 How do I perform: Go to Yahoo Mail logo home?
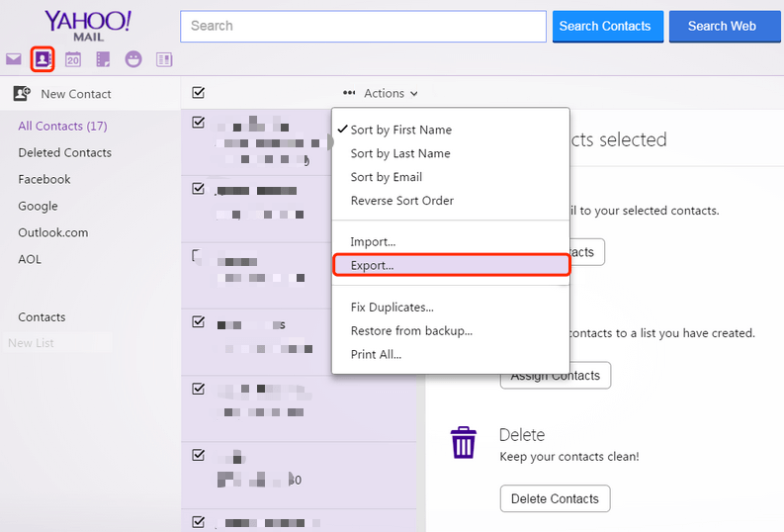(x=89, y=26)
